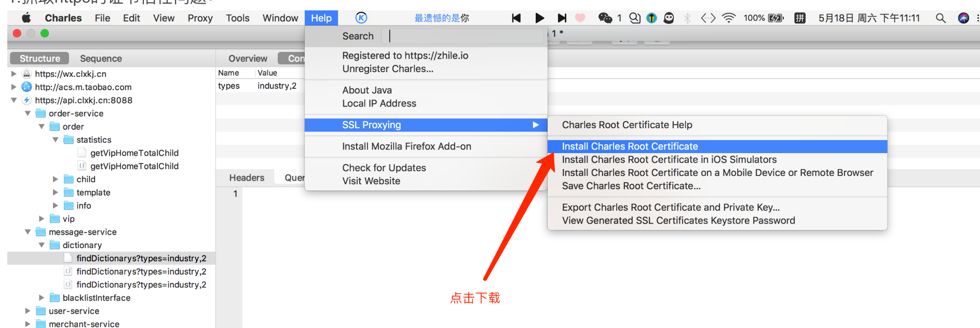Image resolution: width=980 pixels, height=328 pixels.
Task: Open the WeChat menu bar icon
Action: tap(605, 18)
